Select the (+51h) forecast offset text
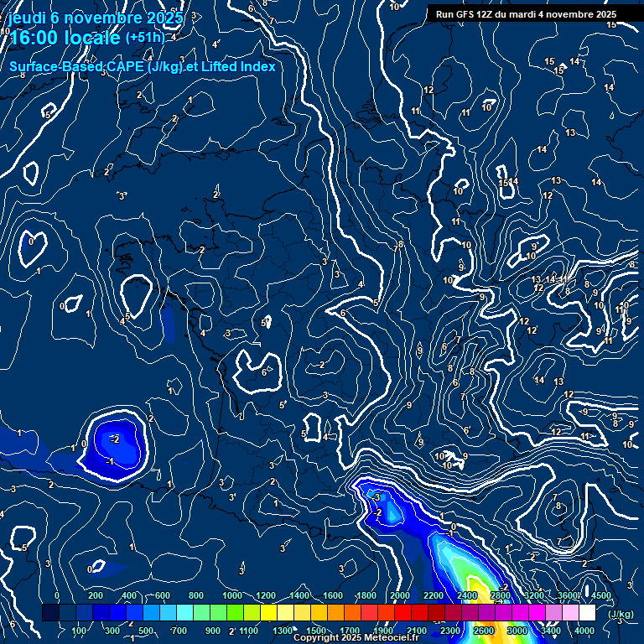644x644 pixels. (x=145, y=38)
